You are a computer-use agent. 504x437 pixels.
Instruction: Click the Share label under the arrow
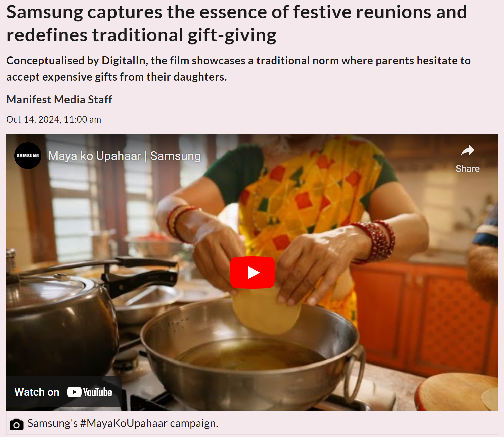[467, 168]
